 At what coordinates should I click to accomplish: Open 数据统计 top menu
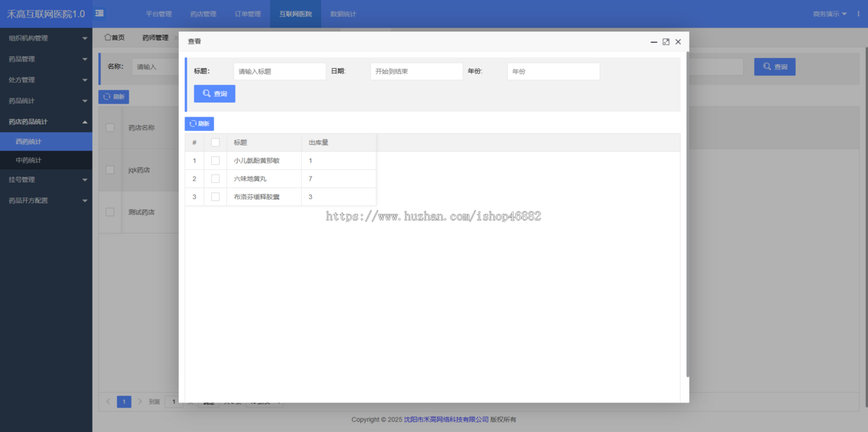point(343,14)
